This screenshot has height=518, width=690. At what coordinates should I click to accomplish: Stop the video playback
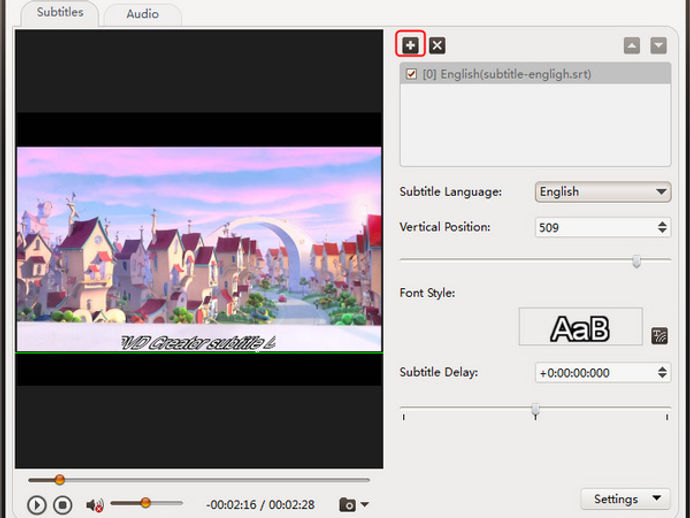63,505
